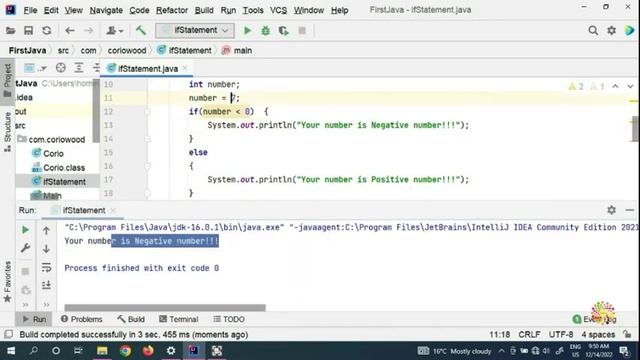Click the FirstJava breadcrumb
Viewport: 640px width, 360px height.
[x=27, y=50]
